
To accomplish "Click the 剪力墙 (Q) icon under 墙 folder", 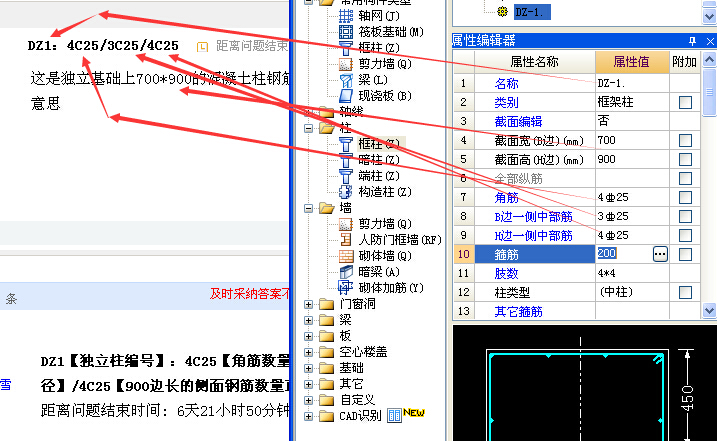I will [346, 224].
